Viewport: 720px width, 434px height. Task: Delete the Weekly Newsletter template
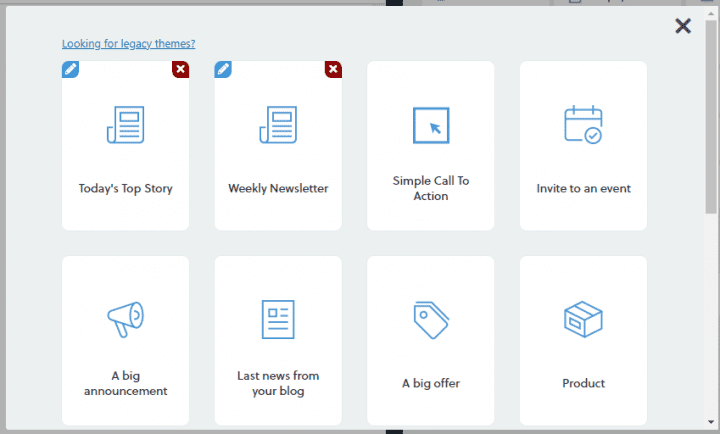tap(333, 69)
